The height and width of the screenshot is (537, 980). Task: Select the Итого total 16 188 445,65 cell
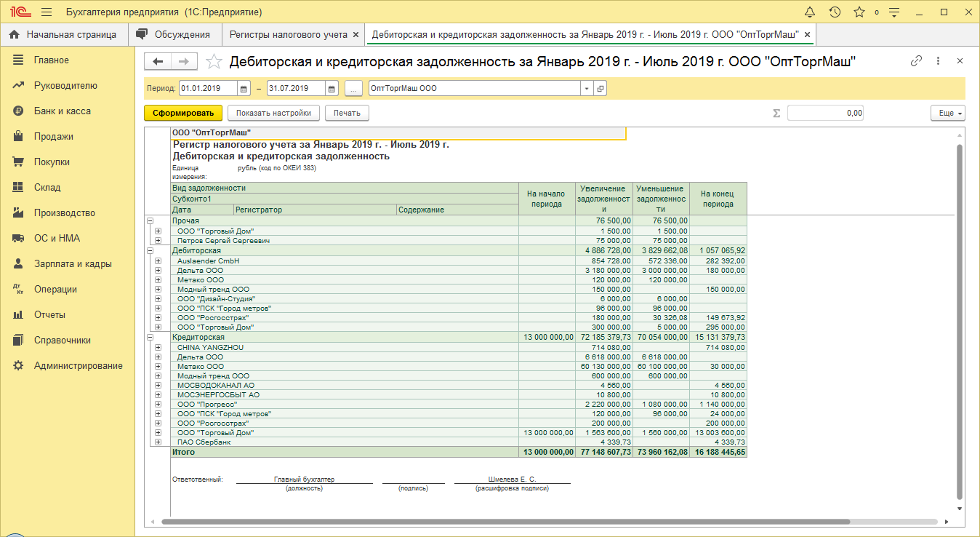coord(718,452)
